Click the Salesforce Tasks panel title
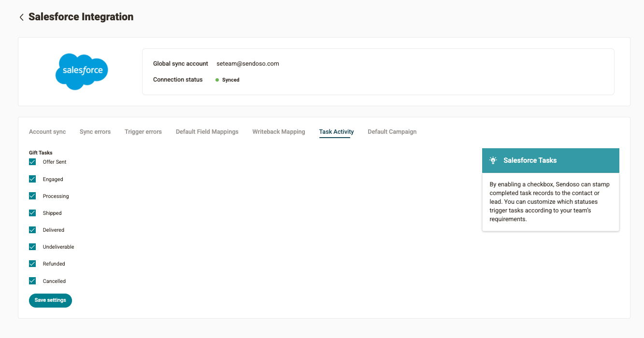This screenshot has height=338, width=644. tap(530, 160)
